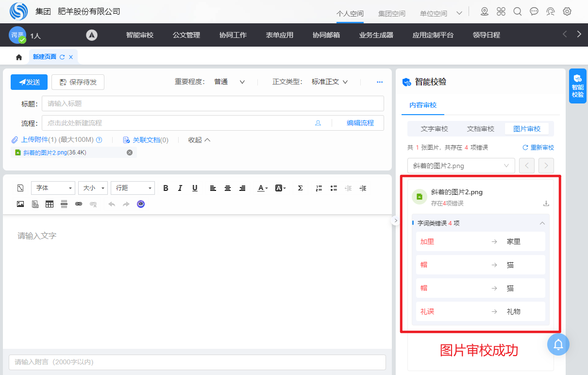Image resolution: width=588 pixels, height=375 pixels.
Task: Switch to the 文字审校 tab
Action: (x=434, y=129)
